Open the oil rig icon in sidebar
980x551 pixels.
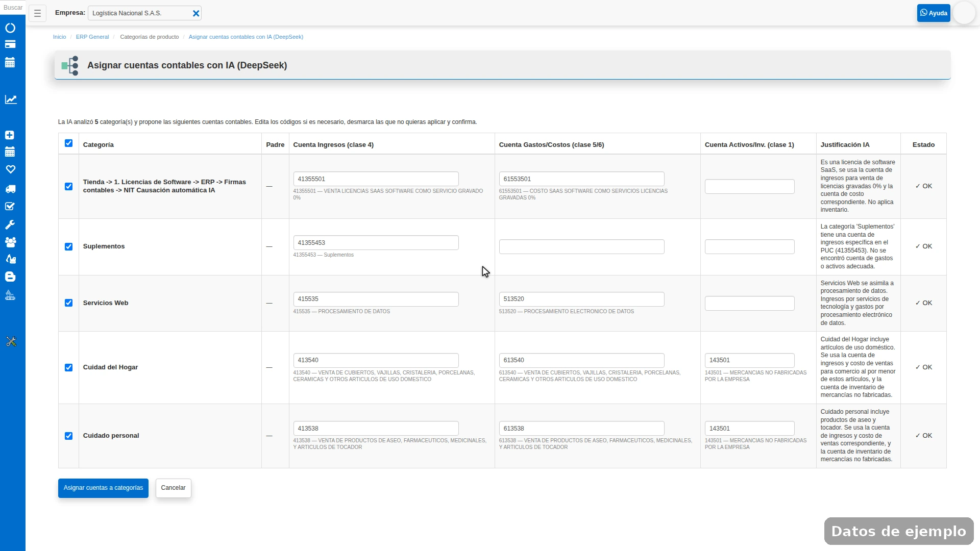(x=10, y=295)
